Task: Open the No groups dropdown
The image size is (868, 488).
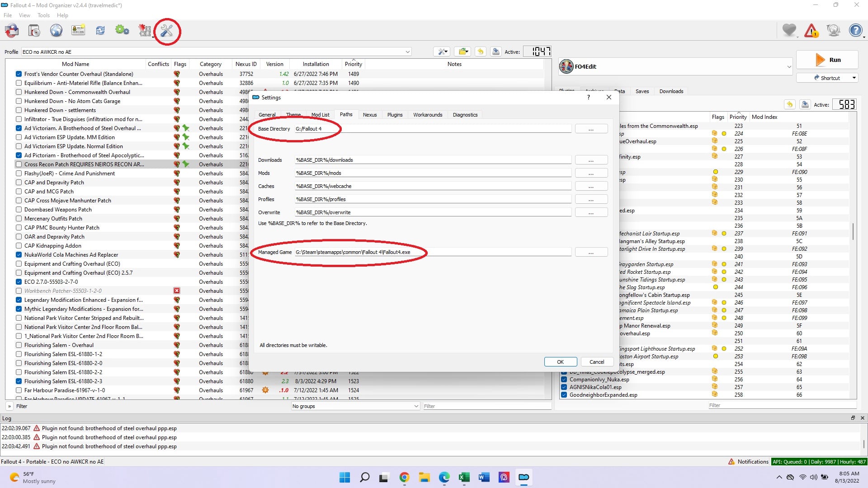Action: (x=355, y=406)
